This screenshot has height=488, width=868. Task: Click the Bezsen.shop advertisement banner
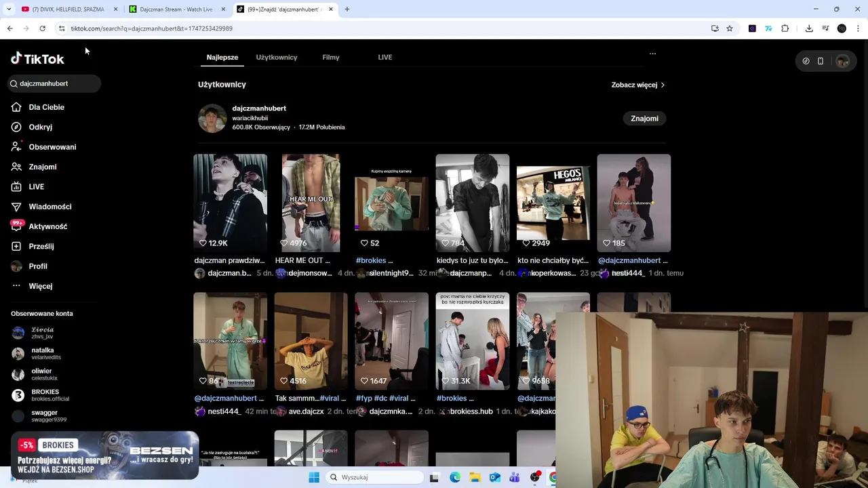tap(104, 455)
